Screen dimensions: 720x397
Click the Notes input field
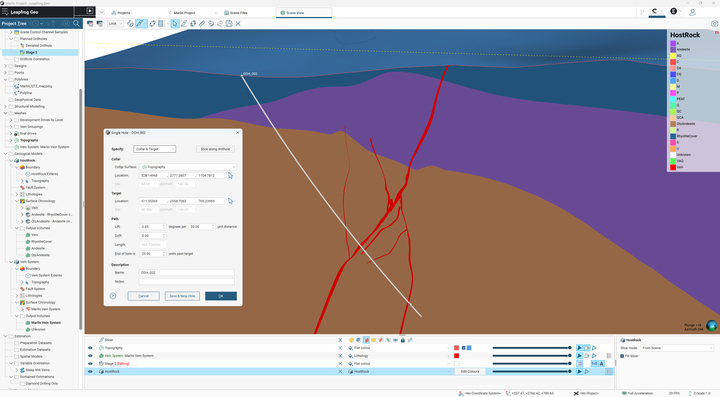pyautogui.click(x=186, y=281)
